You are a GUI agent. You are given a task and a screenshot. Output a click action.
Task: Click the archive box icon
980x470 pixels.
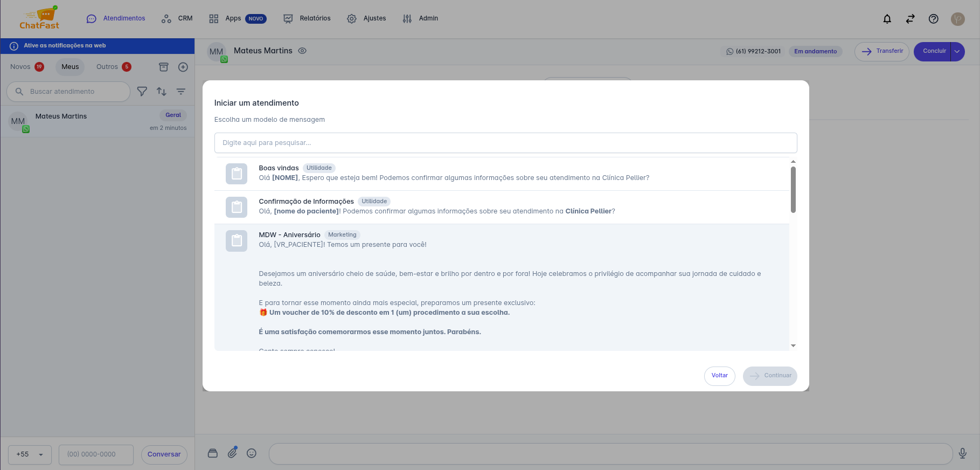tap(164, 67)
